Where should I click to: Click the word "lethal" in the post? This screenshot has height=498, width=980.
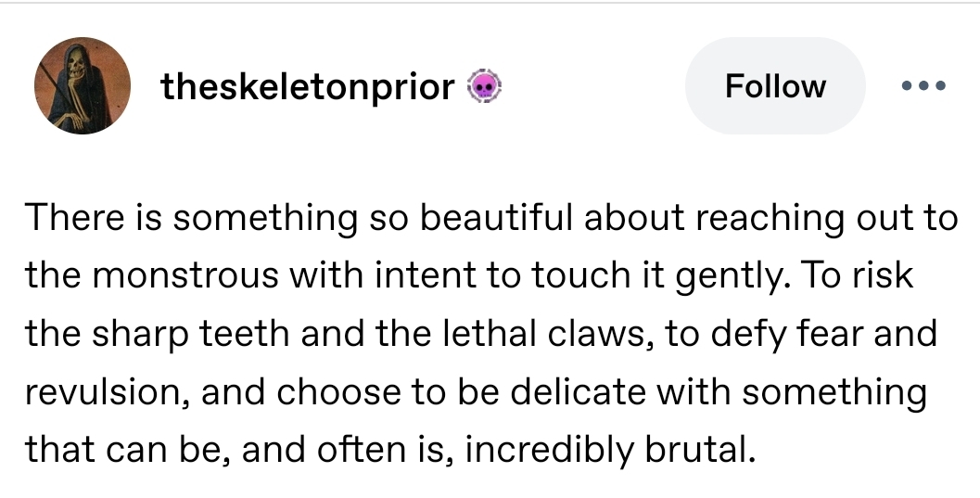pos(494,333)
